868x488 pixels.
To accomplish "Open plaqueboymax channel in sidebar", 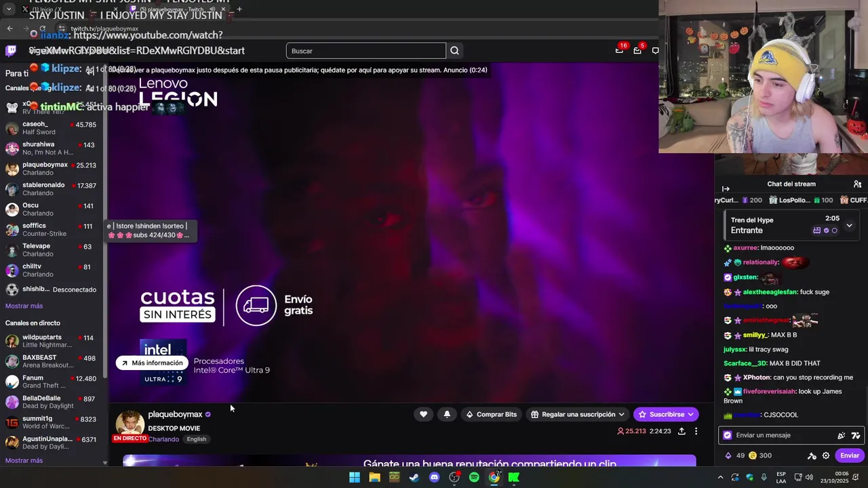I will (x=52, y=169).
